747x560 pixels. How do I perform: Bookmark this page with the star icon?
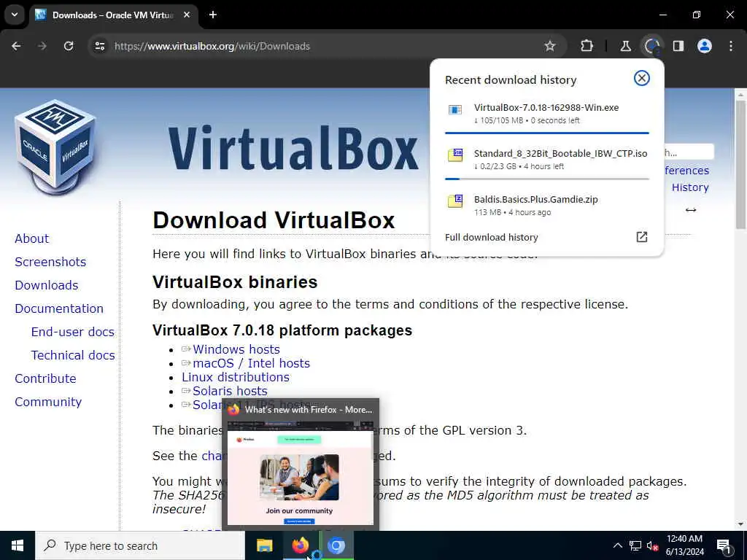point(550,46)
